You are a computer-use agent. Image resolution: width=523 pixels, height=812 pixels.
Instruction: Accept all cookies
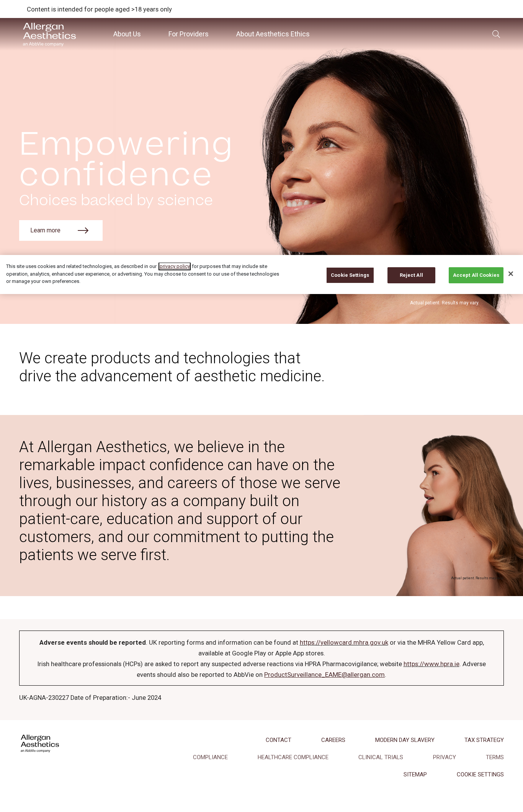(476, 275)
